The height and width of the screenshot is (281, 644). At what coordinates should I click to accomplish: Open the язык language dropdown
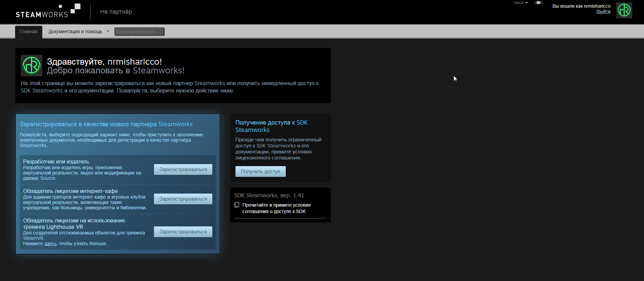pyautogui.click(x=521, y=3)
